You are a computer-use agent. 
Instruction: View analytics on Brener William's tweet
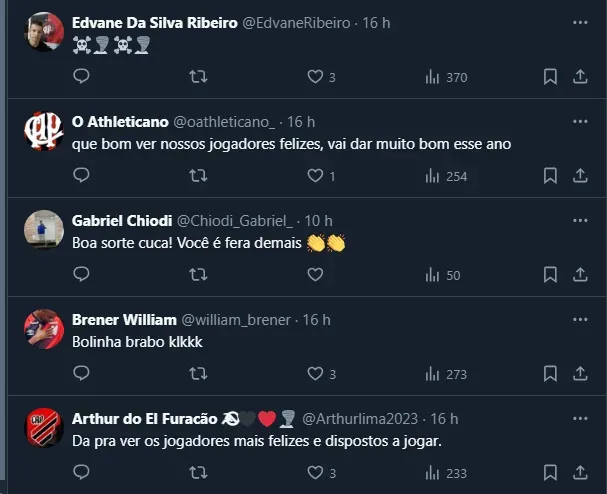[x=446, y=374]
